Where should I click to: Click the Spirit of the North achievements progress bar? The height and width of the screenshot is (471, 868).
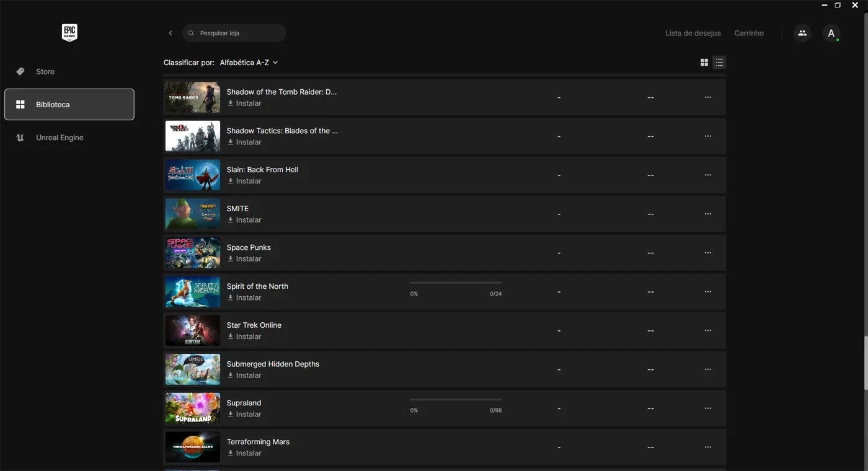click(x=456, y=283)
